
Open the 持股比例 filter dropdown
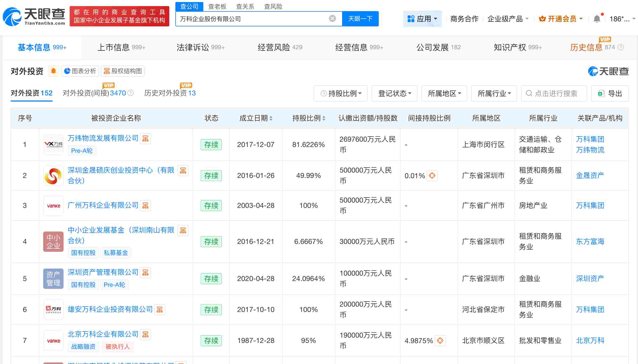coord(341,93)
